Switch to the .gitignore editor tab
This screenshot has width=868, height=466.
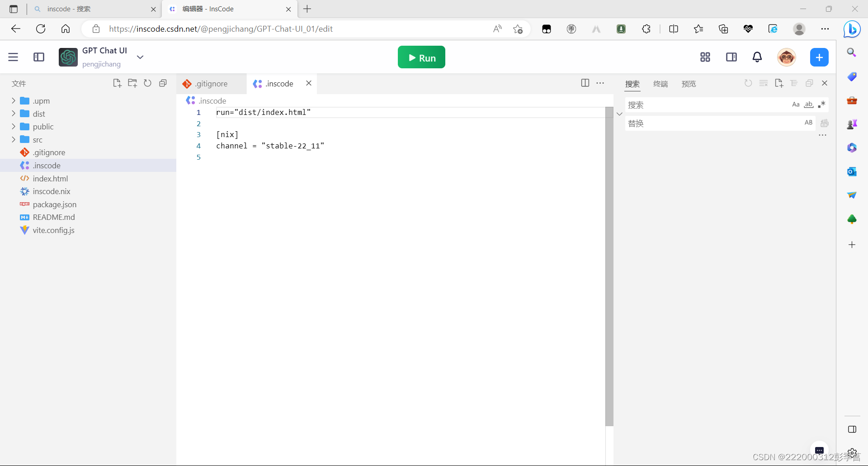point(212,84)
